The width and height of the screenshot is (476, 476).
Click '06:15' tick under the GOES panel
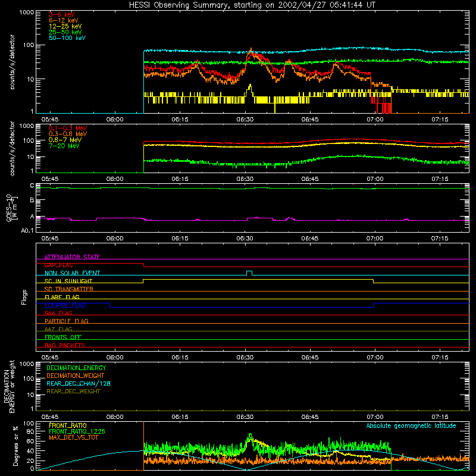pyautogui.click(x=180, y=239)
